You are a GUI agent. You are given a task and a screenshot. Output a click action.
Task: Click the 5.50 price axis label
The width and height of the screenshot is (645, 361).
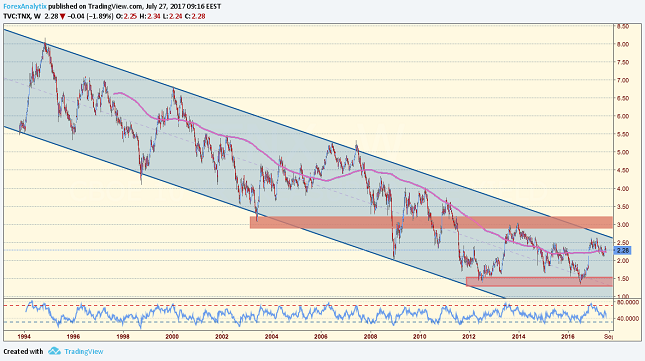623,134
